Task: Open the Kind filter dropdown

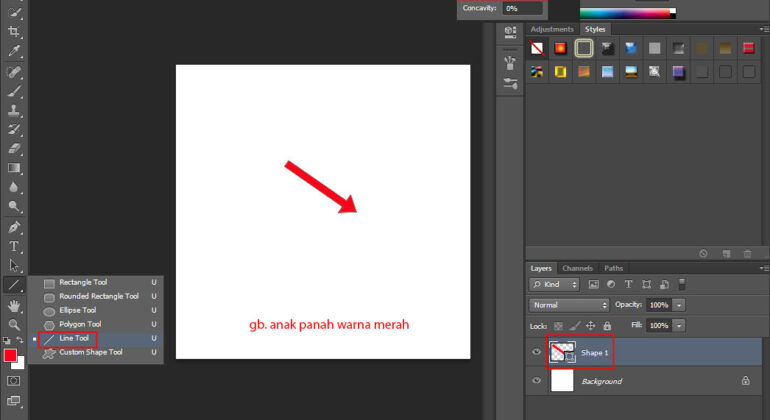Action: [x=554, y=284]
